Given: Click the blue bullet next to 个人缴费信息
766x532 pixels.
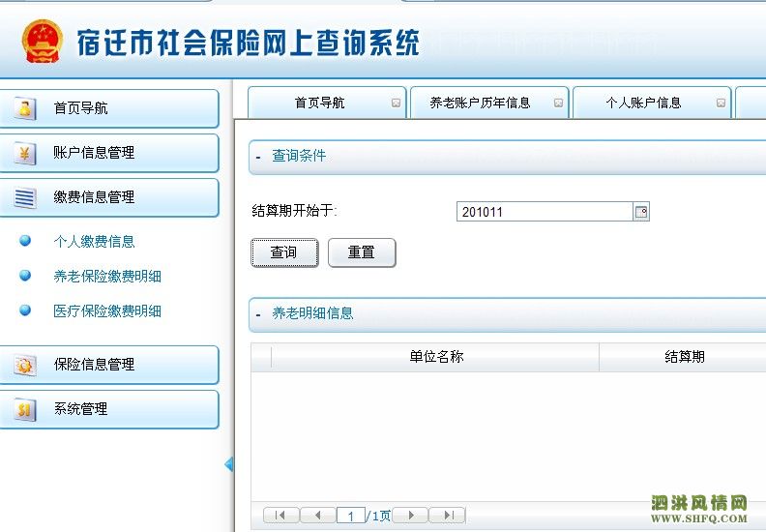Looking at the screenshot, I should 25,241.
